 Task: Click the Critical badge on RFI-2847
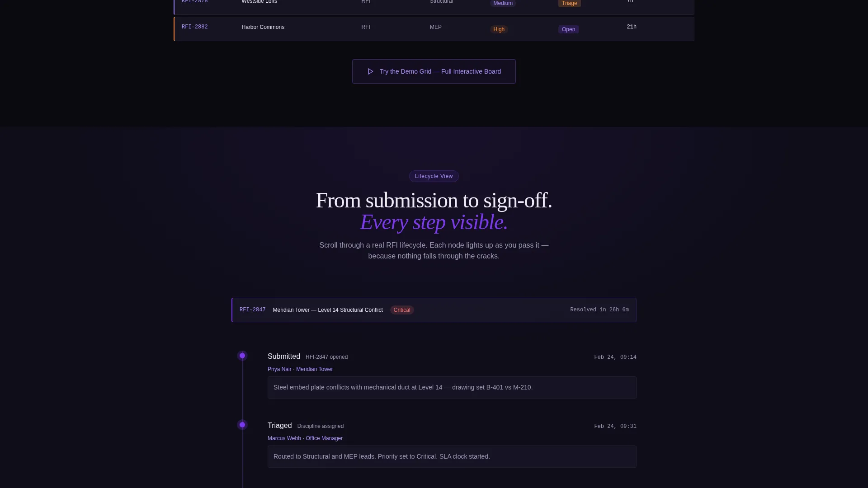click(x=402, y=310)
